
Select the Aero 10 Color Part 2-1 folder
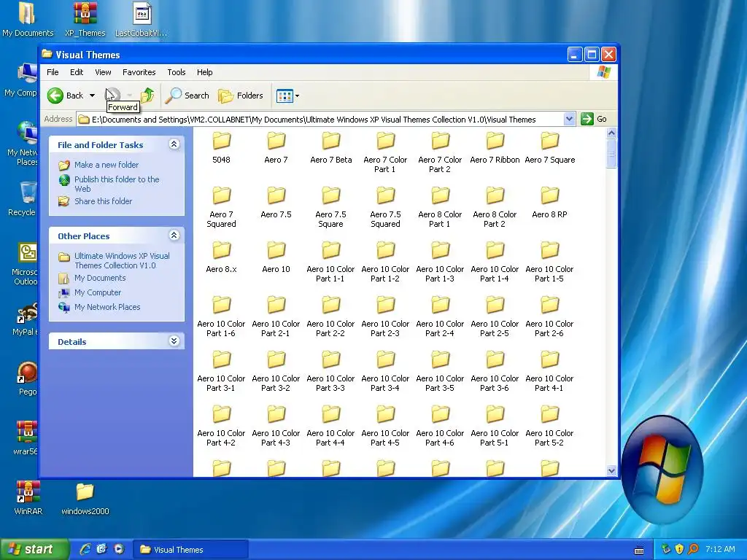276,316
